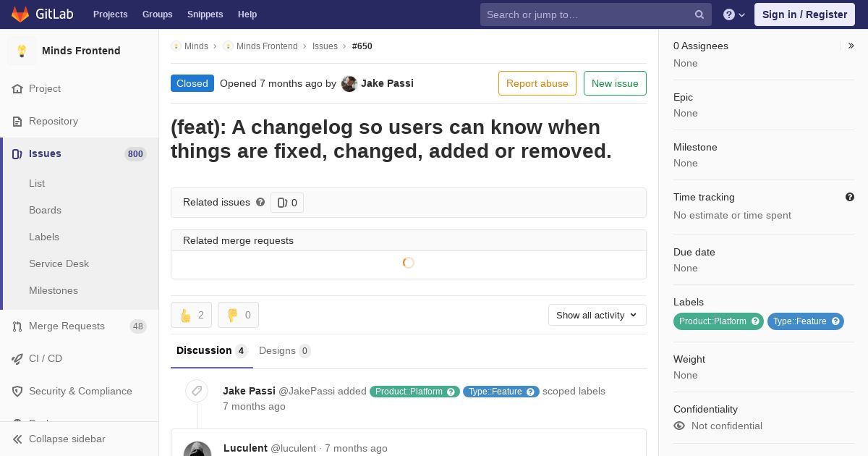This screenshot has height=456, width=868.
Task: Click the Issues icon in sidebar
Action: (17, 154)
